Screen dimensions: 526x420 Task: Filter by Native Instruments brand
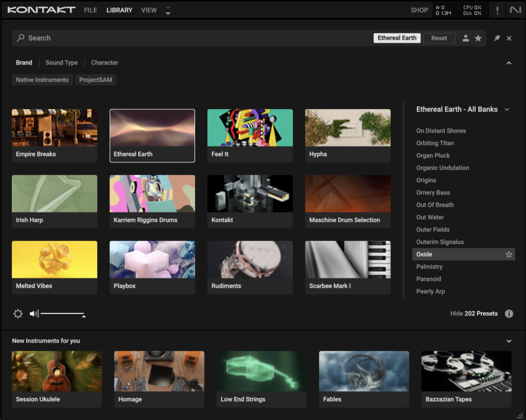pyautogui.click(x=42, y=80)
